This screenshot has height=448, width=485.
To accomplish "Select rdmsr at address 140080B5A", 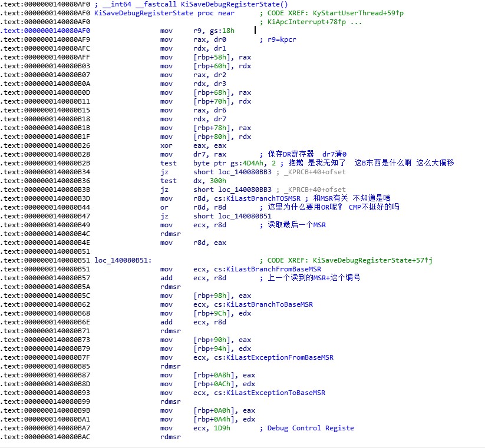I will (170, 287).
